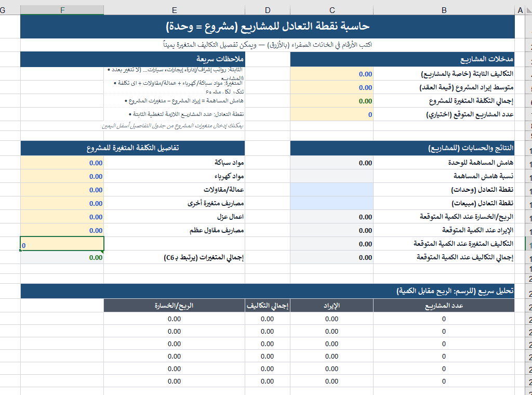The height and width of the screenshot is (395, 532).
Task: Click the 'تفاصيل التكلفة المتغيرة للمشروع' header
Action: [x=132, y=148]
